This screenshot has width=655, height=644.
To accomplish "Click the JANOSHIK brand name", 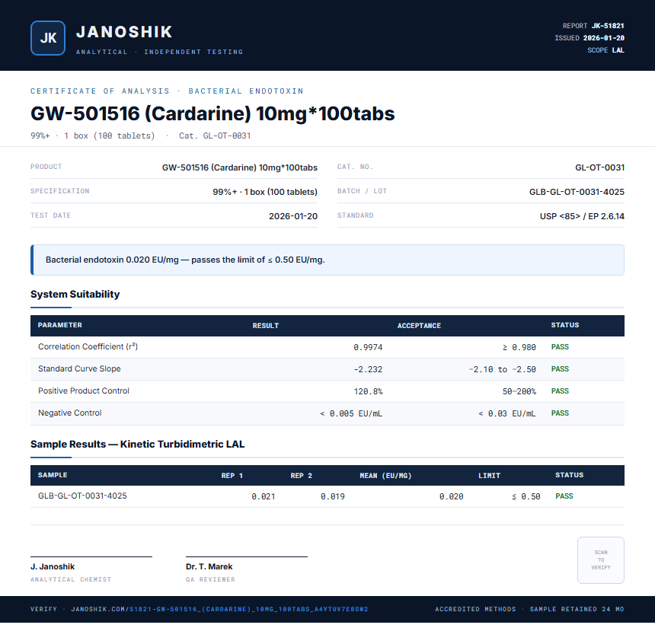I will click(x=124, y=32).
